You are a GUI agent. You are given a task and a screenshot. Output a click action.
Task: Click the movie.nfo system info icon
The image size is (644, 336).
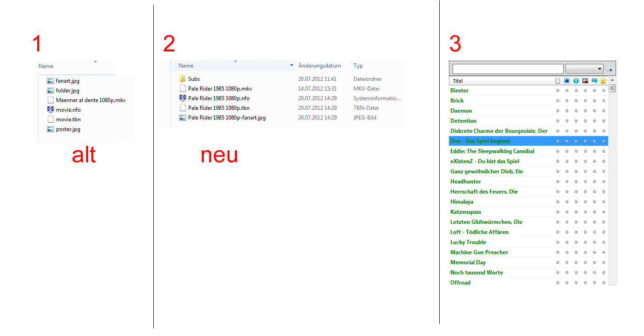[50, 109]
